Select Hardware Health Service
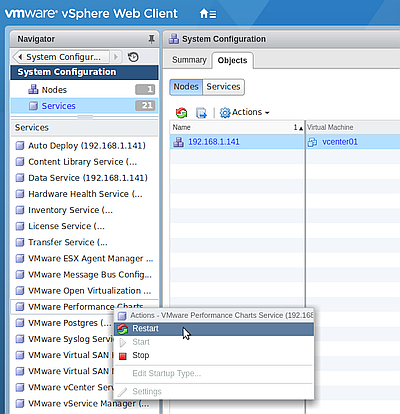 tap(84, 194)
